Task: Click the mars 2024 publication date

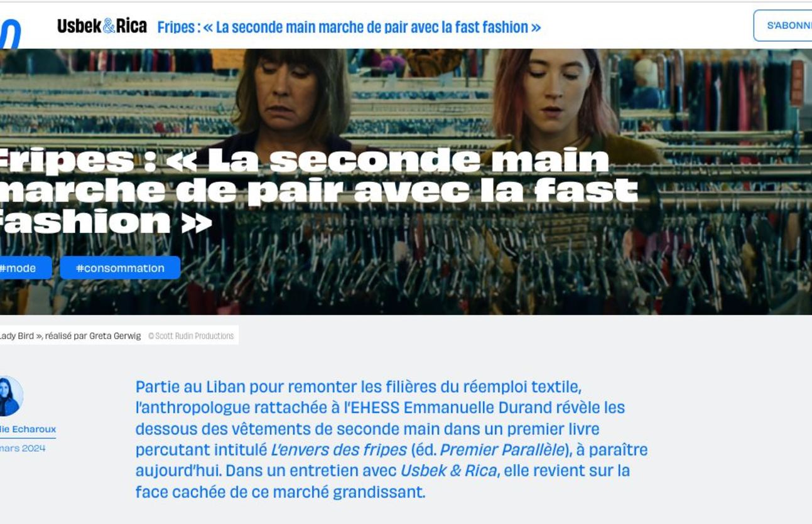Action: [23, 449]
